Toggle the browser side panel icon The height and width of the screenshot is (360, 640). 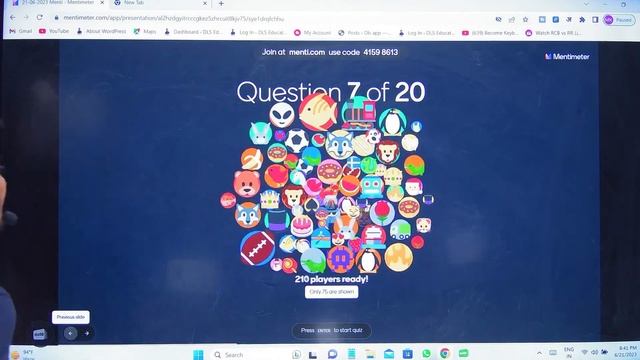pyautogui.click(x=595, y=20)
